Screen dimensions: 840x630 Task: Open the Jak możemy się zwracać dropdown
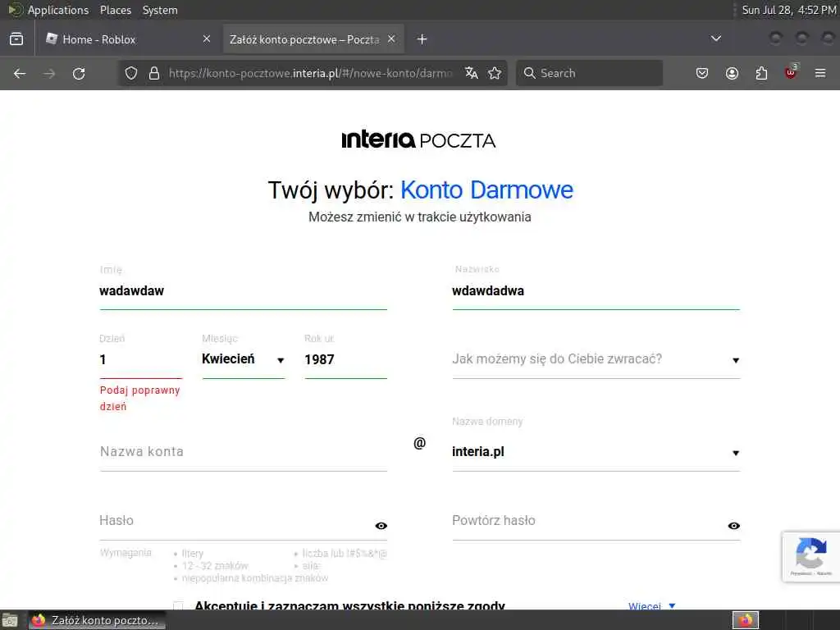pos(596,359)
